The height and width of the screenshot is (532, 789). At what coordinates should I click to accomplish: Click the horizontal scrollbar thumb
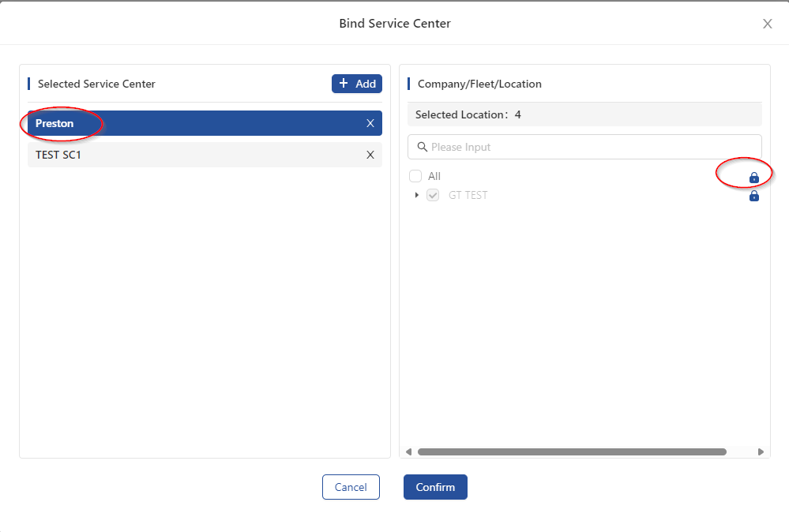tap(571, 452)
